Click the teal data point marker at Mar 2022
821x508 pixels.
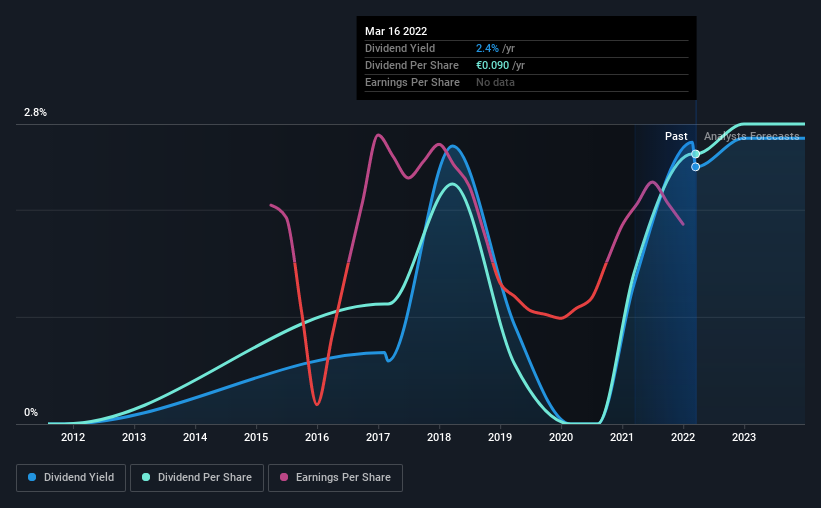695,154
